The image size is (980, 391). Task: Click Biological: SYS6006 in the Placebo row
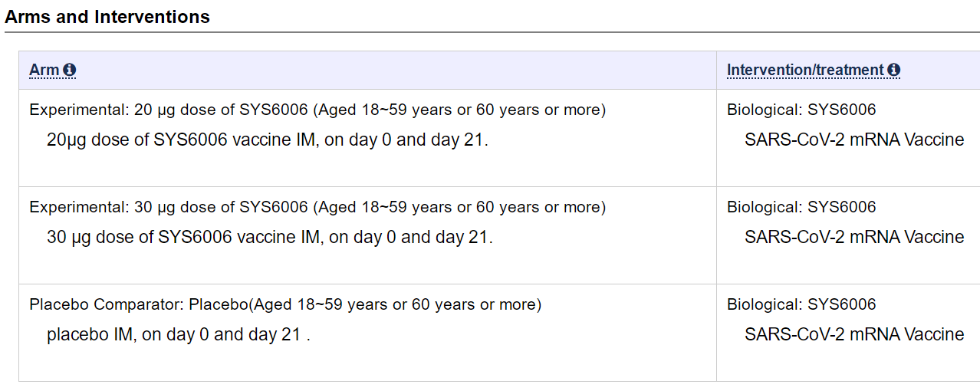[x=801, y=304]
